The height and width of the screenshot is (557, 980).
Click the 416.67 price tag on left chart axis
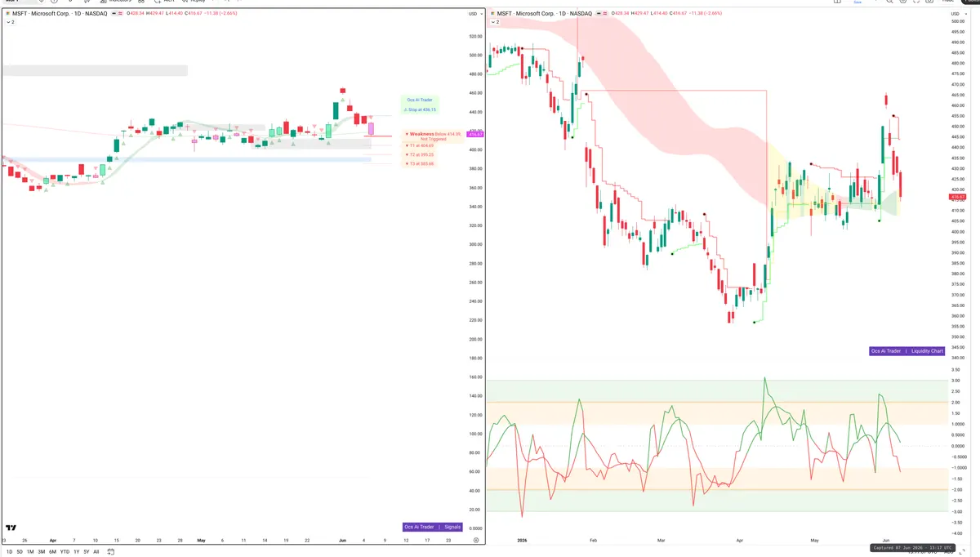475,134
